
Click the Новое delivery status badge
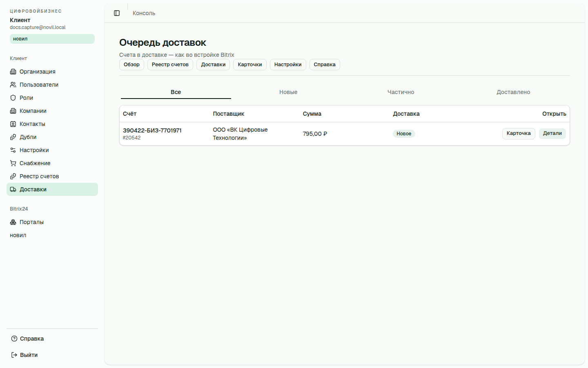click(x=404, y=134)
